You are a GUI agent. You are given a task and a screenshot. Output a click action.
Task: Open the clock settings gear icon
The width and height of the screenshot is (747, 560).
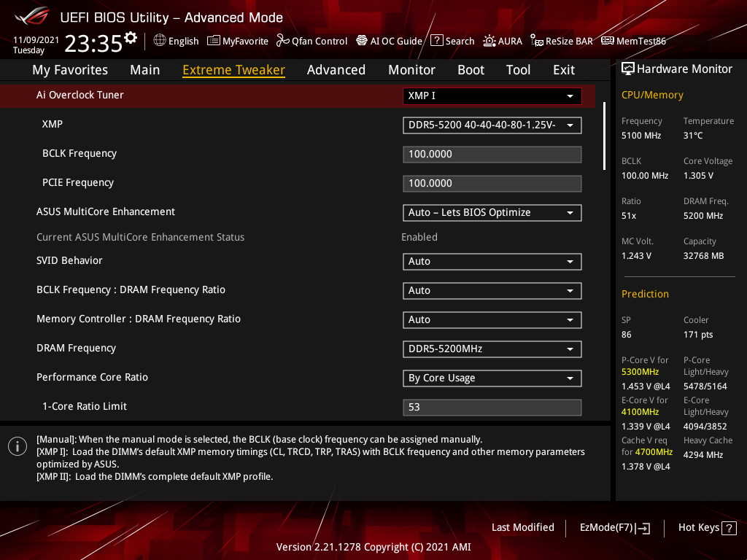coord(131,38)
